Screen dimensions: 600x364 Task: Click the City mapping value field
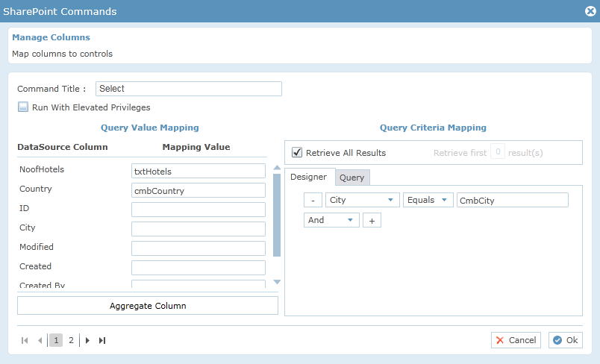tap(199, 229)
